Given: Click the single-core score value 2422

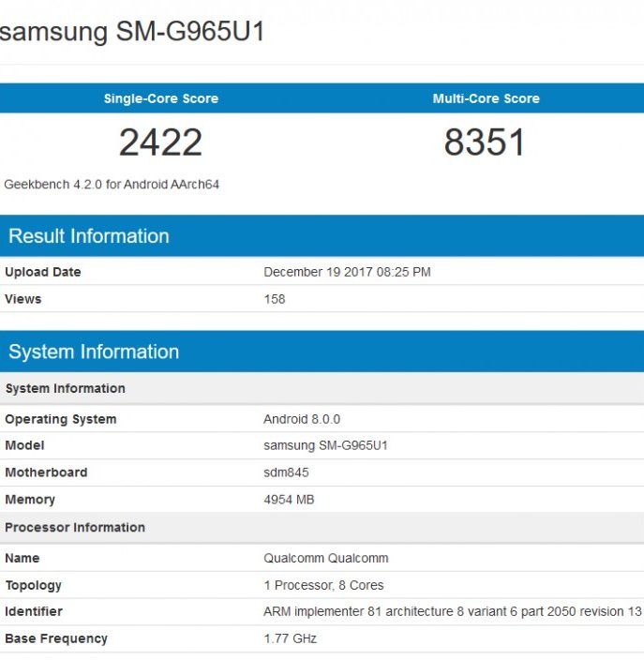Looking at the screenshot, I should click(160, 142).
